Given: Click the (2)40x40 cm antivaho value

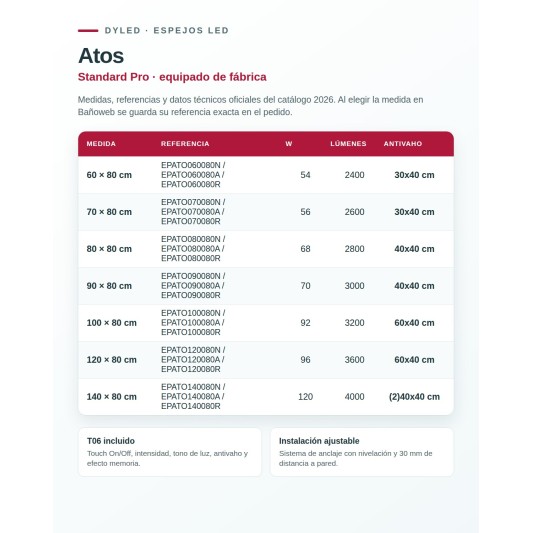Looking at the screenshot, I should pos(414,397).
